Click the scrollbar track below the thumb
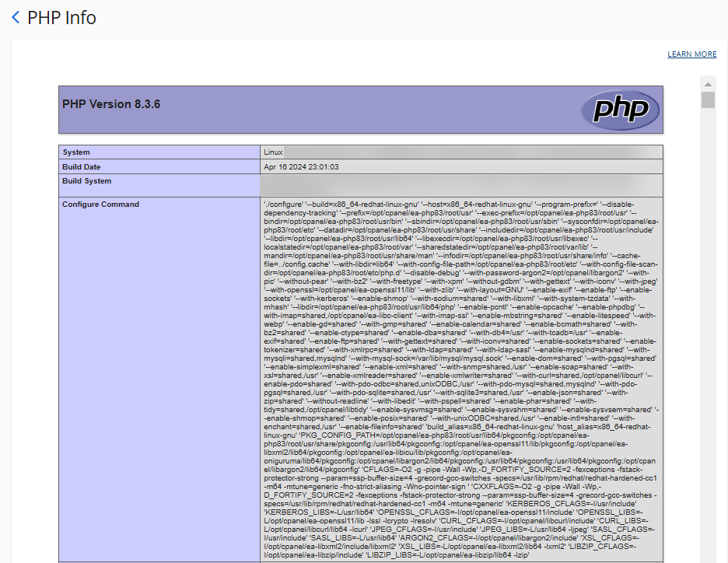This screenshot has height=563, width=728. [x=707, y=311]
